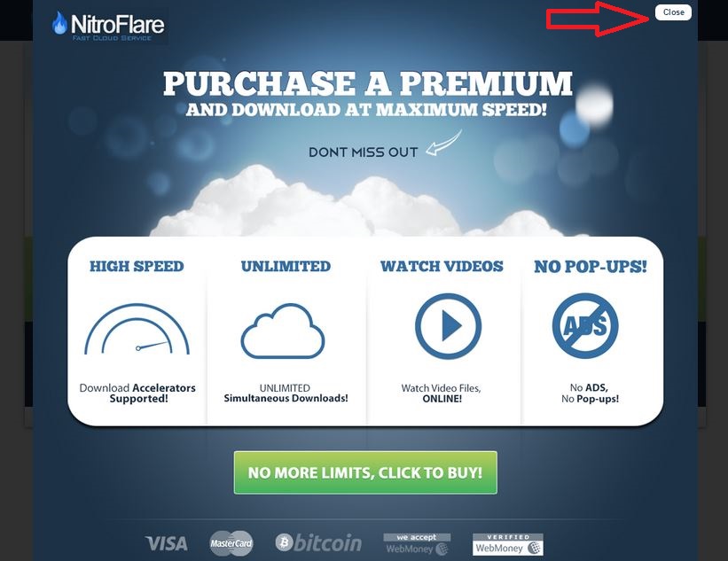Click the 'Purchase a Premium' headline
Image resolution: width=728 pixels, height=561 pixels.
pyautogui.click(x=368, y=83)
